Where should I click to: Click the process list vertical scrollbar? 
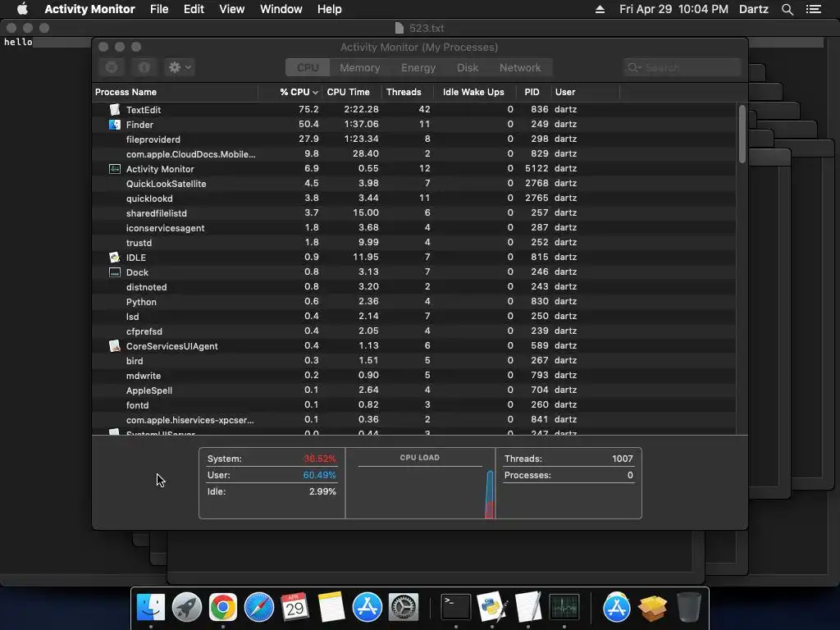tap(742, 134)
